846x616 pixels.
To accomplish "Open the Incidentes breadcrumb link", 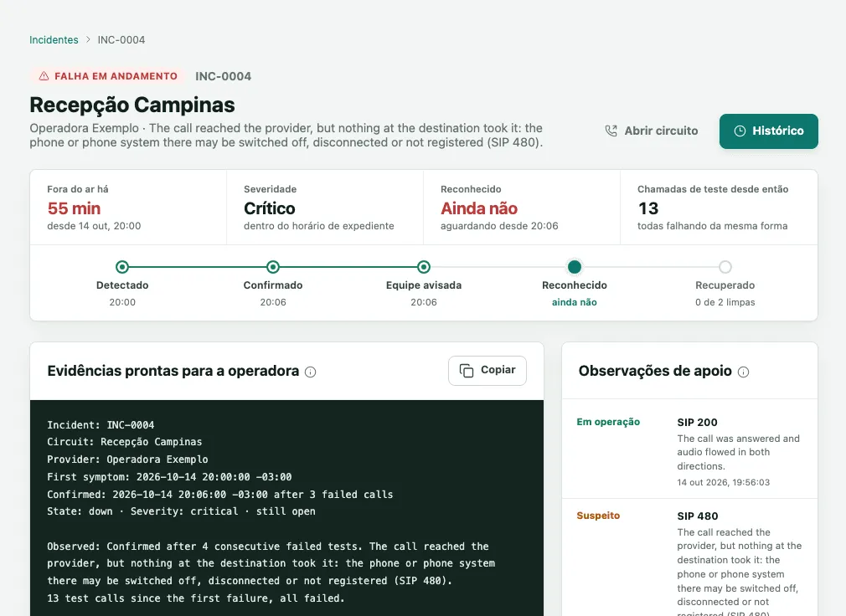I will click(x=54, y=40).
